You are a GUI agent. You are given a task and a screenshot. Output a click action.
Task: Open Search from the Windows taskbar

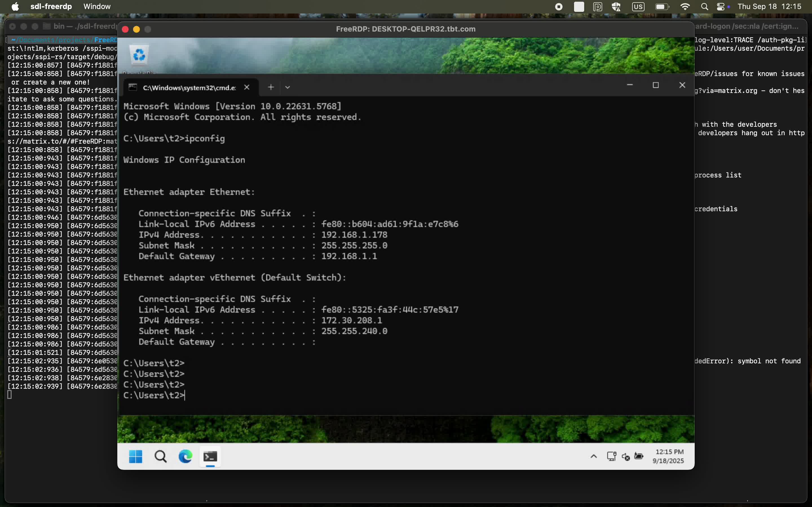160,456
